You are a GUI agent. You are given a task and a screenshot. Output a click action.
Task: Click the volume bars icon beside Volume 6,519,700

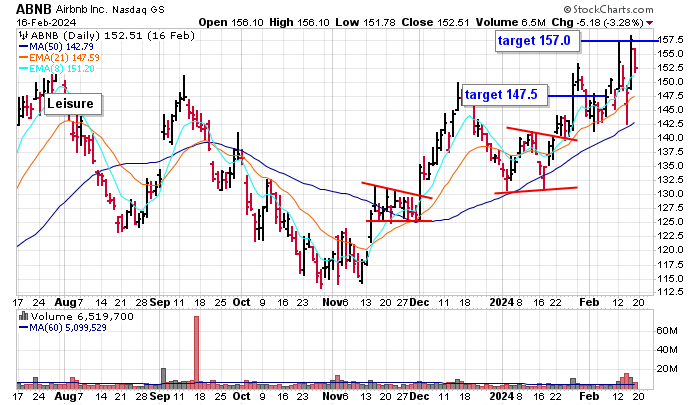coord(23,317)
